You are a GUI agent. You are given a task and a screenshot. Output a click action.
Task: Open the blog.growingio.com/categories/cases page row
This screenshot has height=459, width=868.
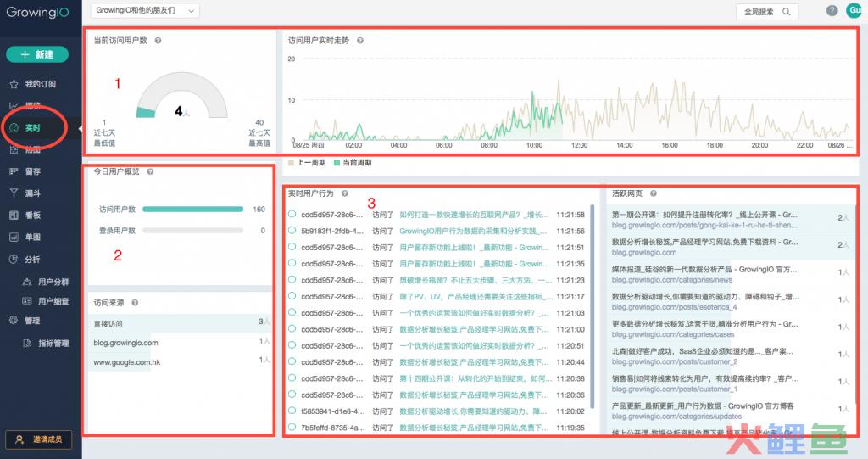pyautogui.click(x=731, y=328)
